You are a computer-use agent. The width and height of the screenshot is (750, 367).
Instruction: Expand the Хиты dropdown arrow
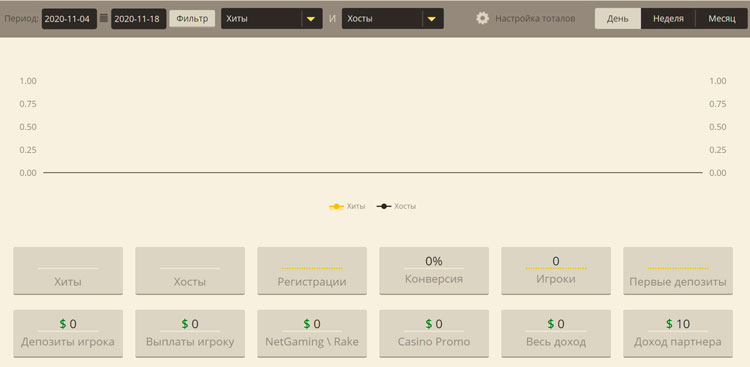[x=311, y=19]
